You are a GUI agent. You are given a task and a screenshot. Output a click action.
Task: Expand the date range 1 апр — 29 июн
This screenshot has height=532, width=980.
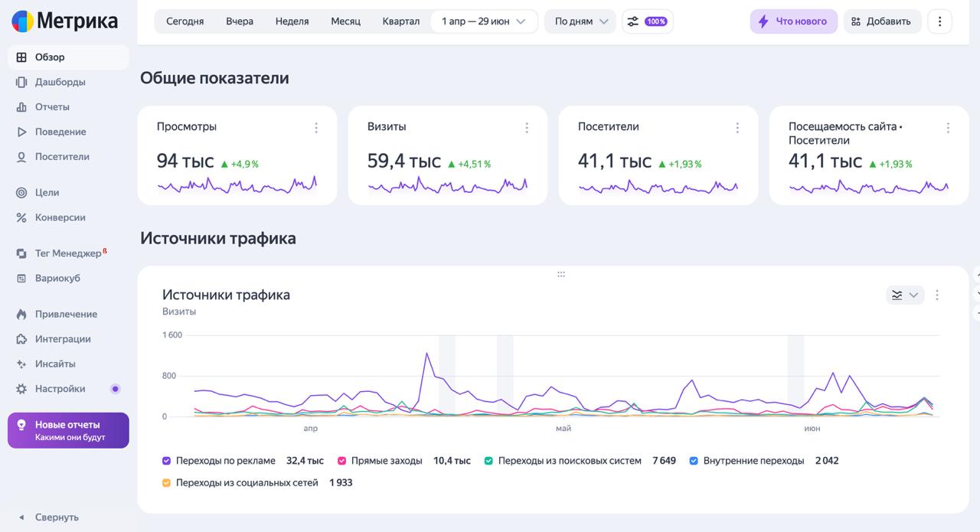[x=484, y=21]
